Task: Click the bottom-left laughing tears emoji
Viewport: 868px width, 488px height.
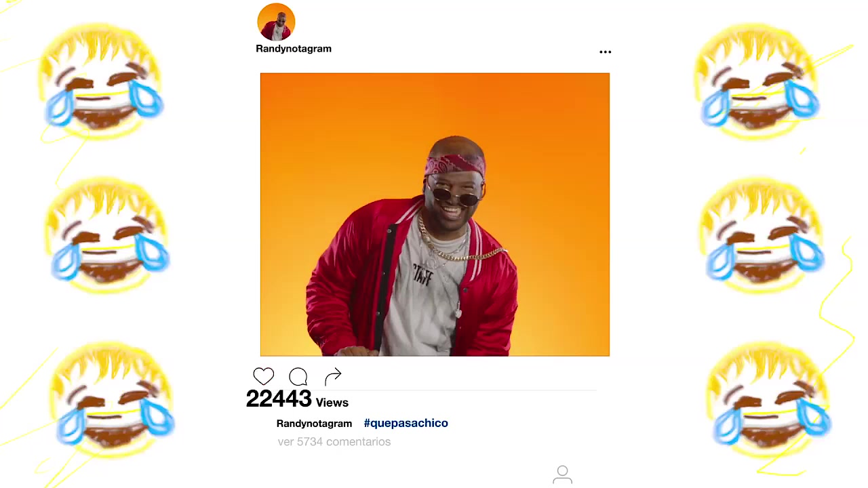Action: 112,400
